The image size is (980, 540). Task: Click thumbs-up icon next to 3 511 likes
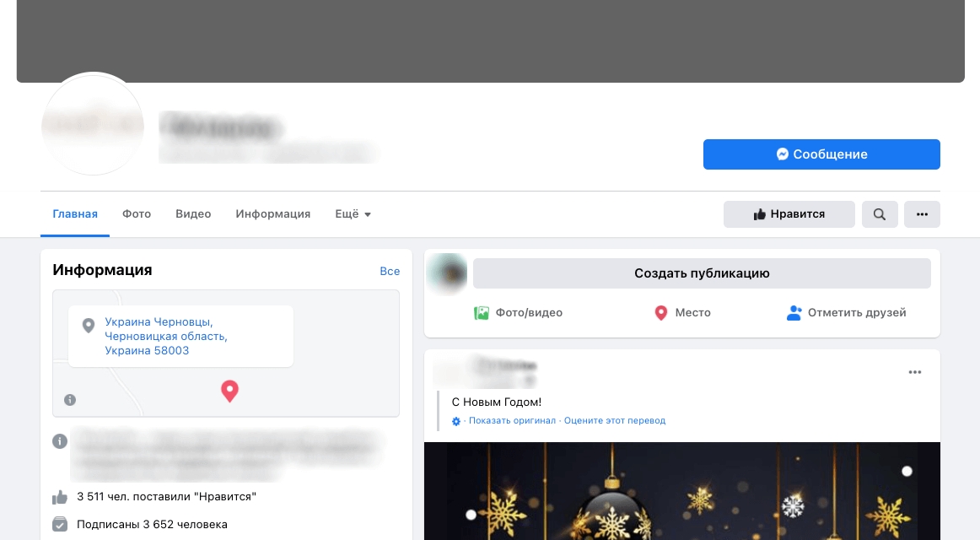[59, 497]
